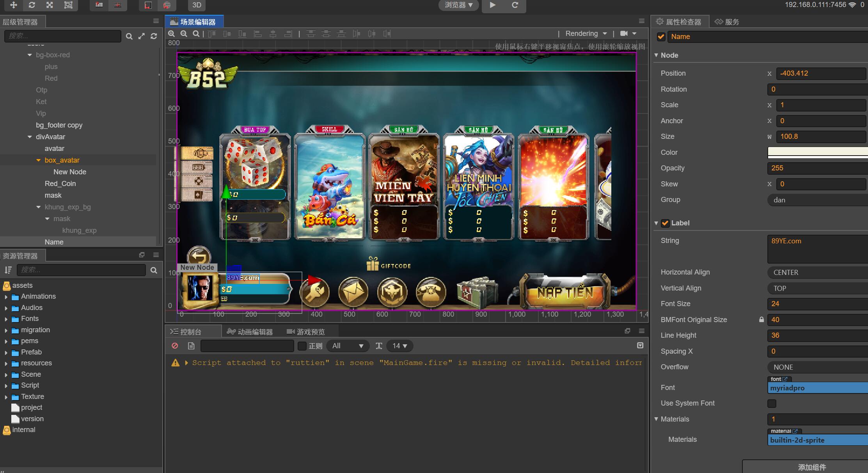The width and height of the screenshot is (868, 473).
Task: Edit the Font Size value
Action: pyautogui.click(x=818, y=304)
